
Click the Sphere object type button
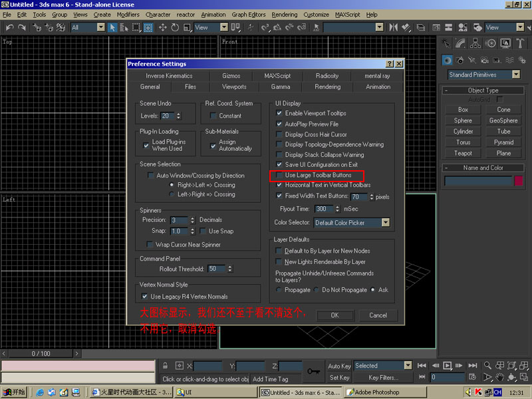[463, 120]
